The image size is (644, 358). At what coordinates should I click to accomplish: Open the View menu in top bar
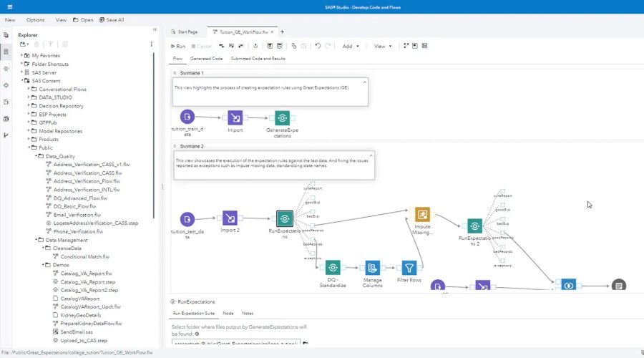pos(62,20)
